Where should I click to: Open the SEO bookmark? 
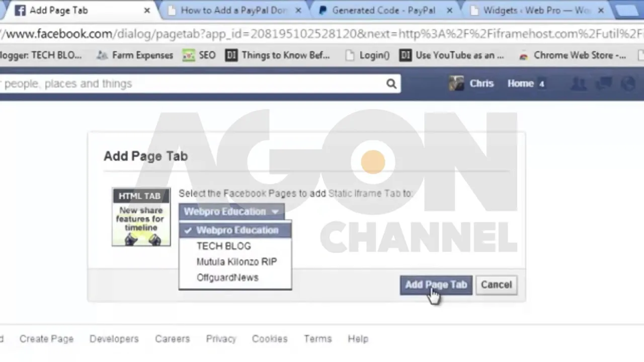click(x=200, y=55)
